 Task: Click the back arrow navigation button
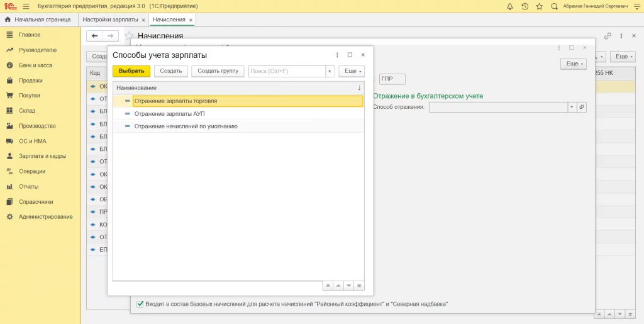[x=94, y=36]
